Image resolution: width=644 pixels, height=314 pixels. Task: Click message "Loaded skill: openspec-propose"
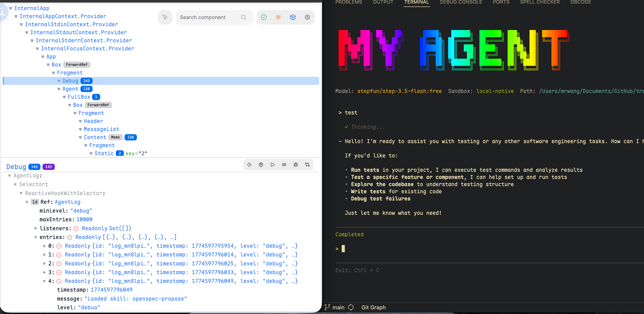(x=136, y=299)
